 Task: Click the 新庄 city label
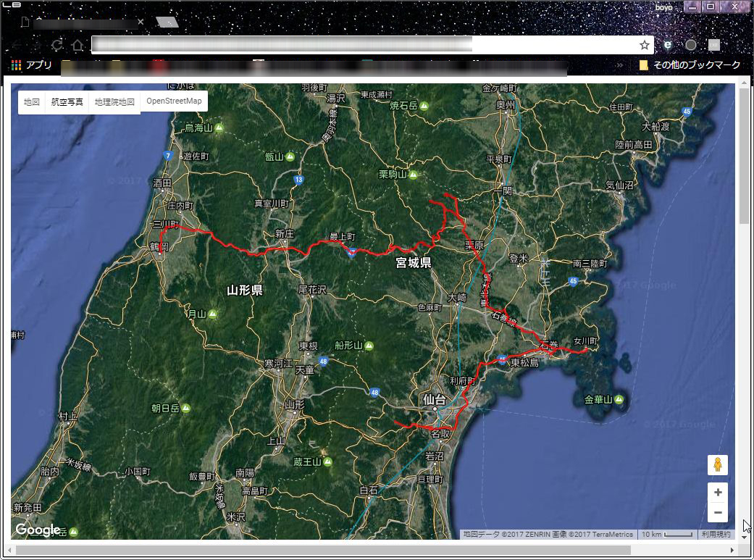[x=284, y=234]
